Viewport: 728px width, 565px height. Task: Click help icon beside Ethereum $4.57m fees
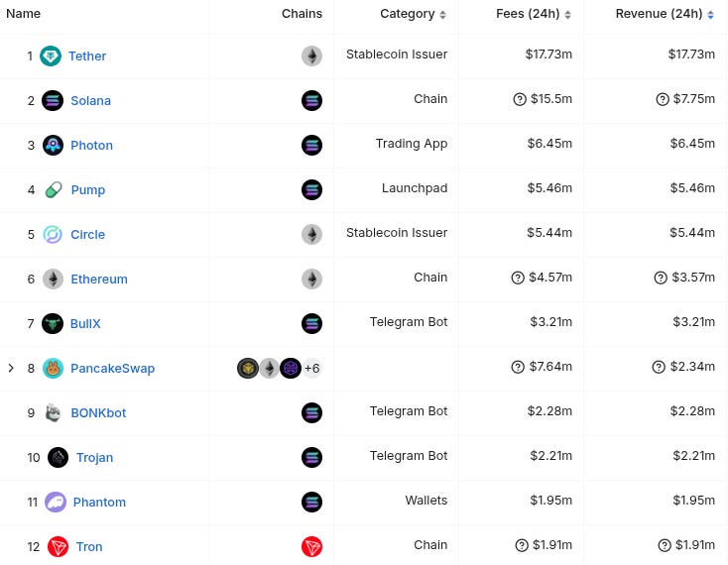[x=518, y=278]
